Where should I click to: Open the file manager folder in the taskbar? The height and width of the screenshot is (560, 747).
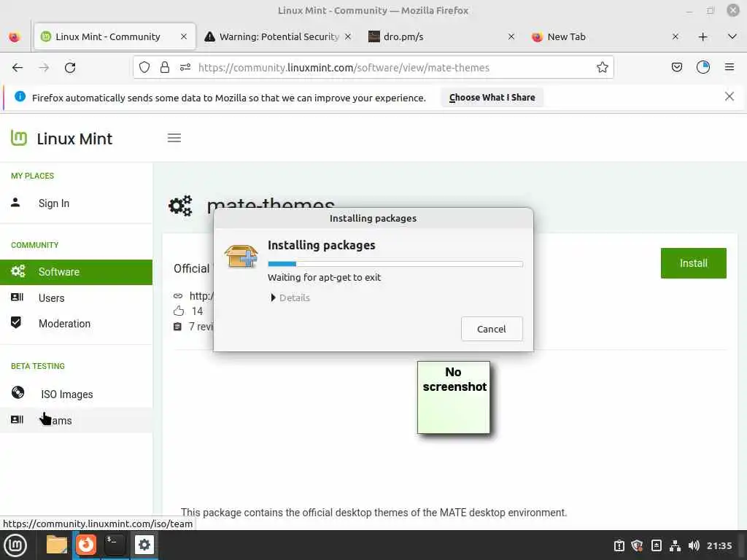tap(57, 545)
